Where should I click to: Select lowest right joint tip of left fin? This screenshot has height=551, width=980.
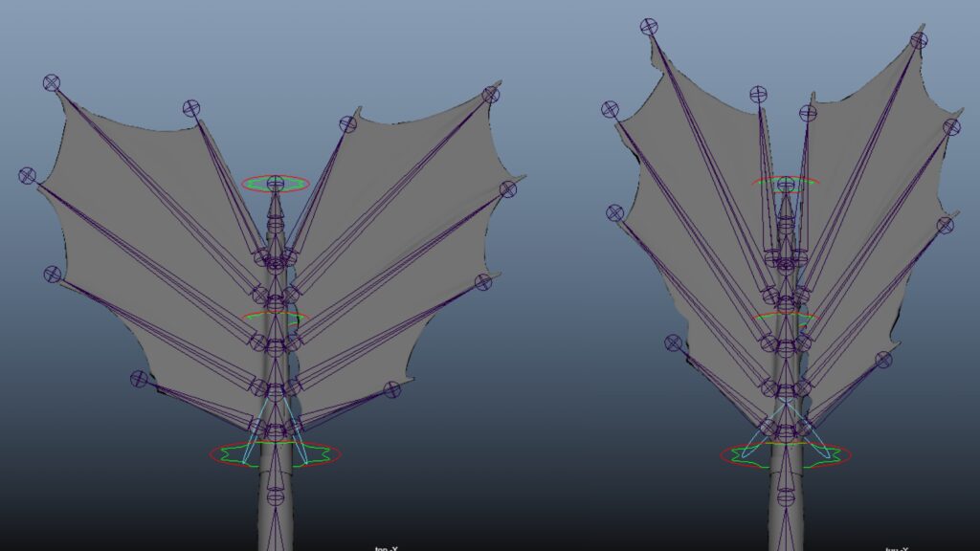(x=391, y=389)
